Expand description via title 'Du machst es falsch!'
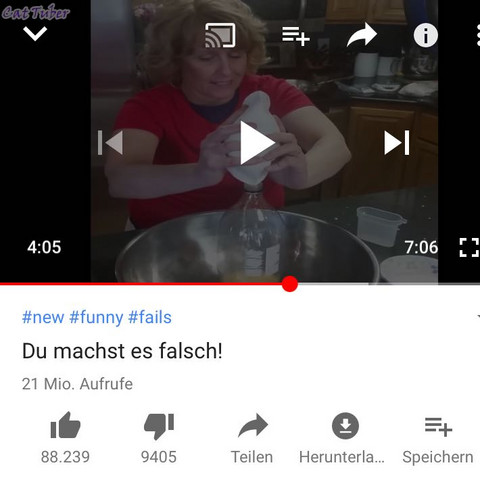480x480 pixels. click(122, 351)
